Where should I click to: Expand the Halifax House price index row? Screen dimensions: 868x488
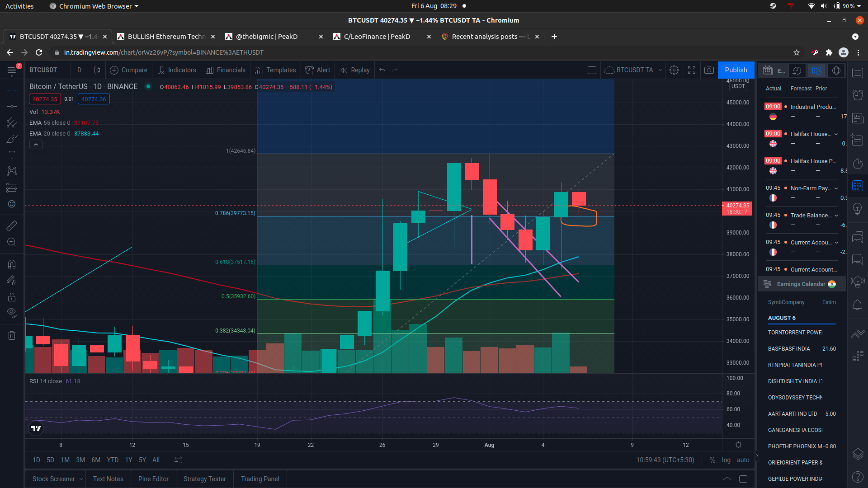click(x=836, y=134)
